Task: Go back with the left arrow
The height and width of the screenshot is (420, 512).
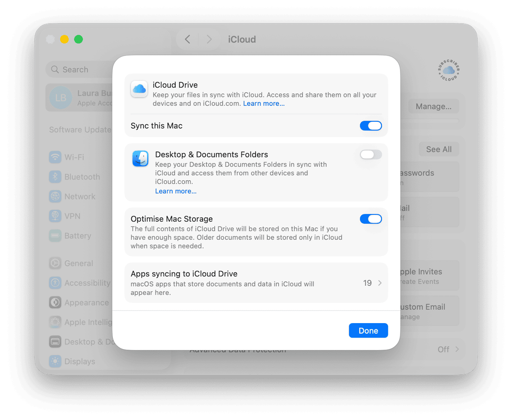Action: (x=188, y=39)
